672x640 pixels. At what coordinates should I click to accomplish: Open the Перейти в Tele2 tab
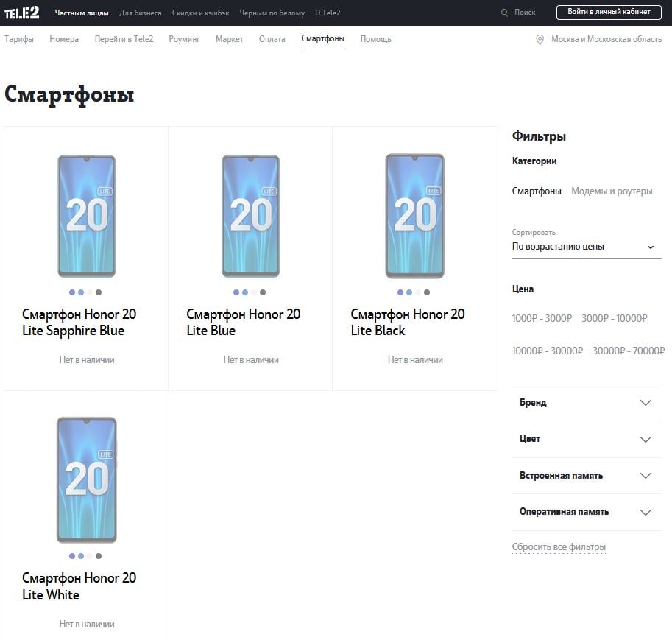[124, 39]
